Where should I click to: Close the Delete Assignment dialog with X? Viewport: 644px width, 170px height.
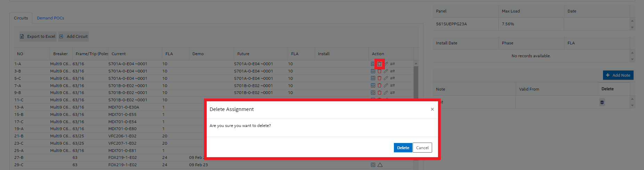[x=432, y=109]
